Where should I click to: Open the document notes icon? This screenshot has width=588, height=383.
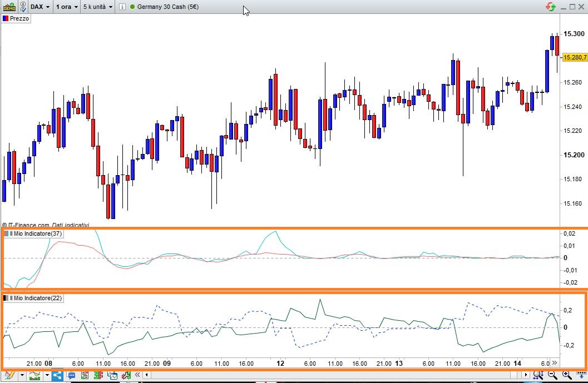point(85,375)
